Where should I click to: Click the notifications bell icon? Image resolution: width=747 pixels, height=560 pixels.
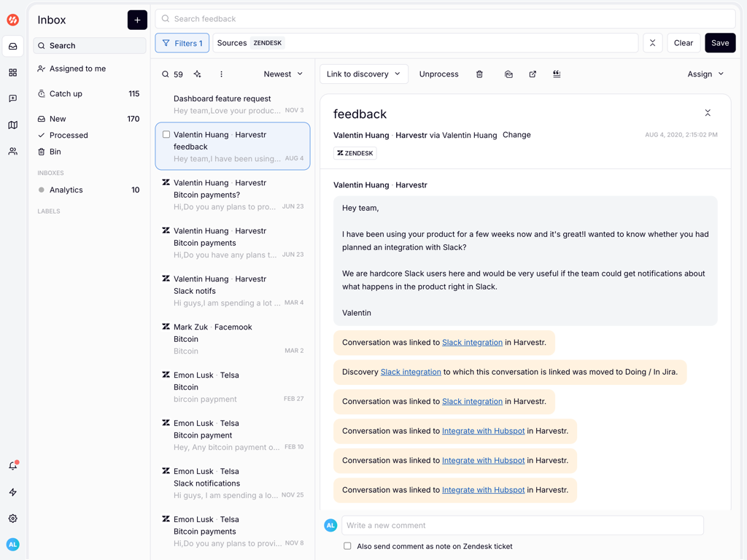[x=12, y=466]
